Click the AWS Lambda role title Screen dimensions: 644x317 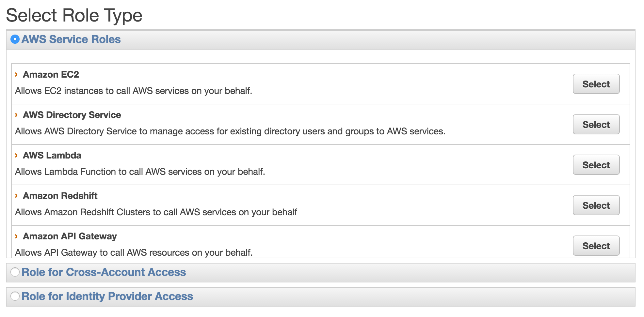[52, 156]
